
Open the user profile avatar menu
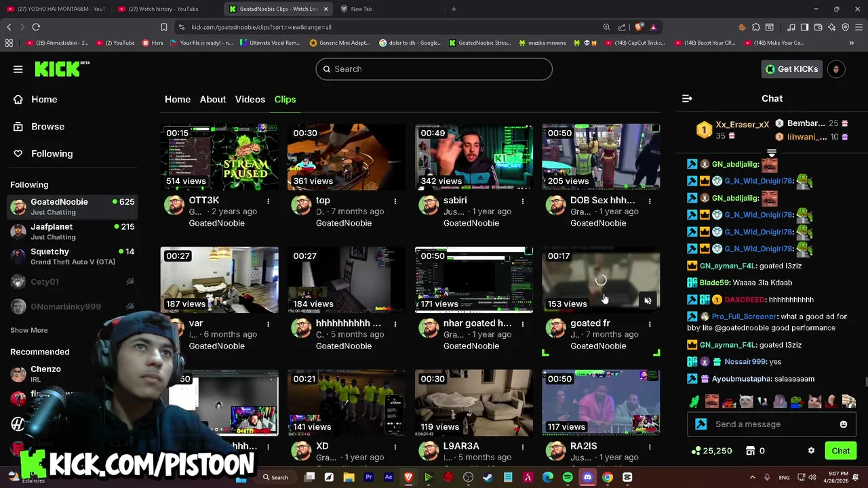click(836, 69)
